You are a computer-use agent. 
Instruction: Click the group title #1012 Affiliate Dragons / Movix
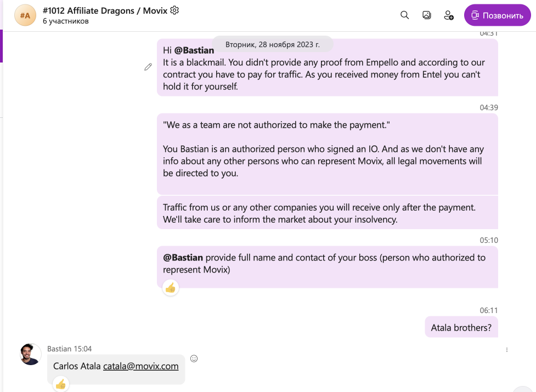[x=105, y=10]
